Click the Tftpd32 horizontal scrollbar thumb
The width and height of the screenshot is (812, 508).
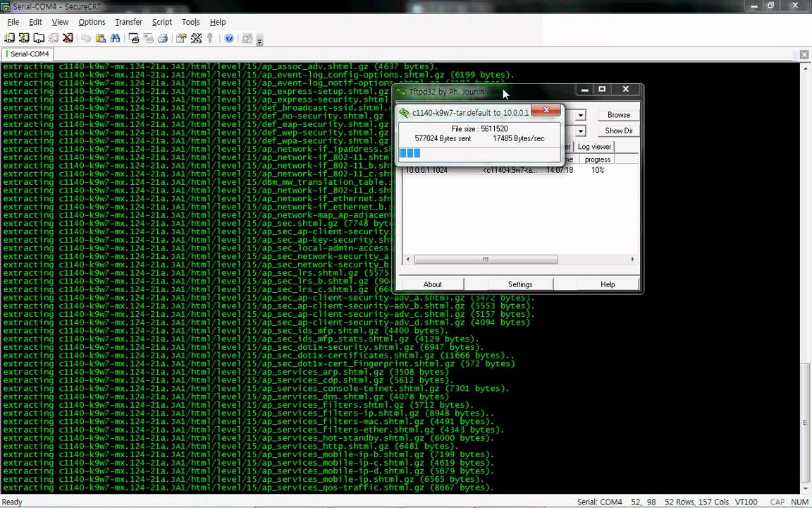pyautogui.click(x=486, y=259)
